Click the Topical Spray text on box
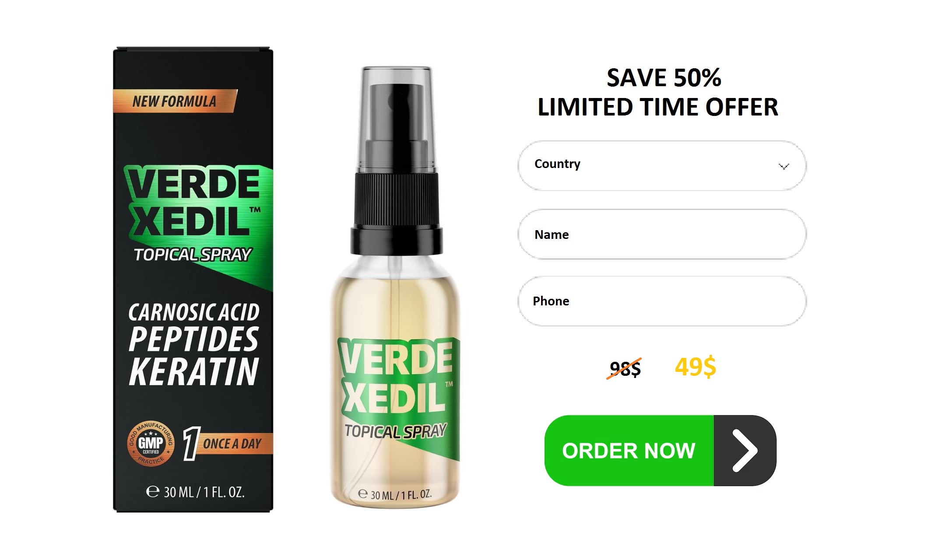The height and width of the screenshot is (560, 928). click(x=193, y=255)
